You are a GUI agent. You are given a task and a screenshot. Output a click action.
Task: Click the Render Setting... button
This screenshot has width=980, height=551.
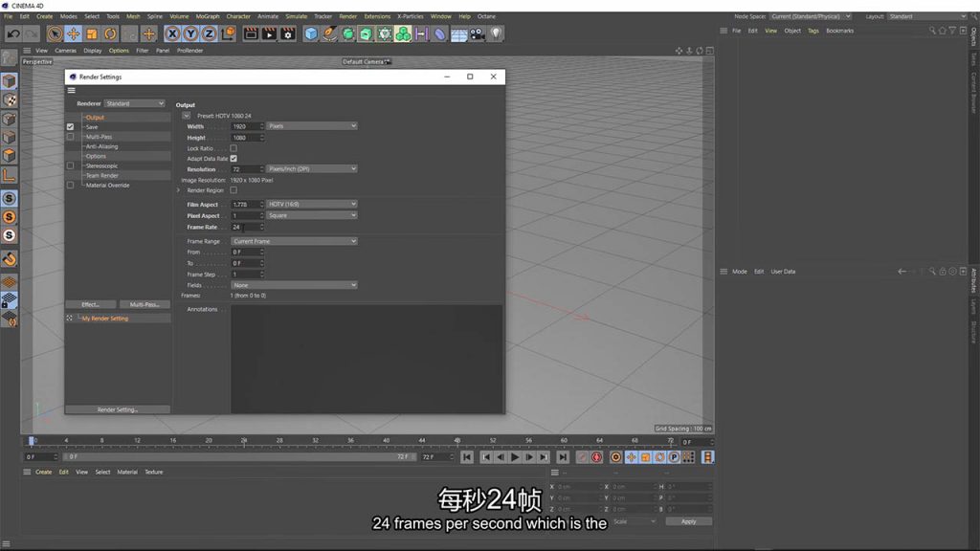point(118,409)
